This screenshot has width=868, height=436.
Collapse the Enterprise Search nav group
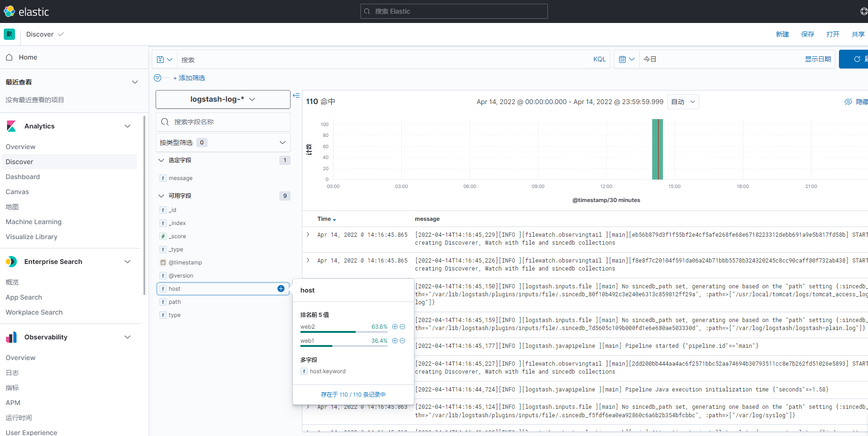127,262
